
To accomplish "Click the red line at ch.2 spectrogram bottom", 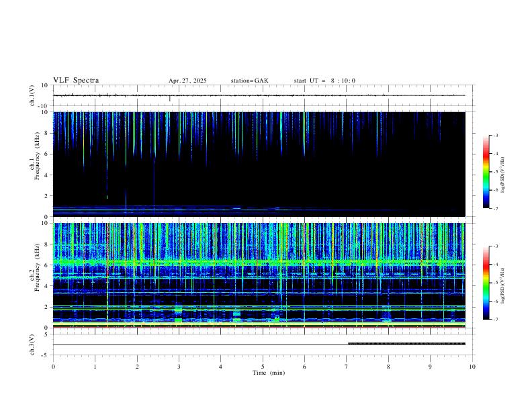I will click(x=259, y=327).
